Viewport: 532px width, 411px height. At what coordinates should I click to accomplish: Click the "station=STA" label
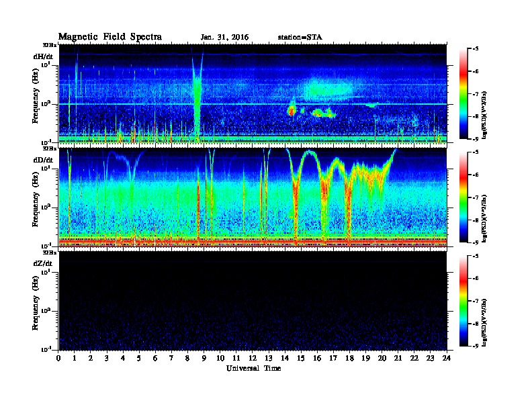click(x=300, y=37)
